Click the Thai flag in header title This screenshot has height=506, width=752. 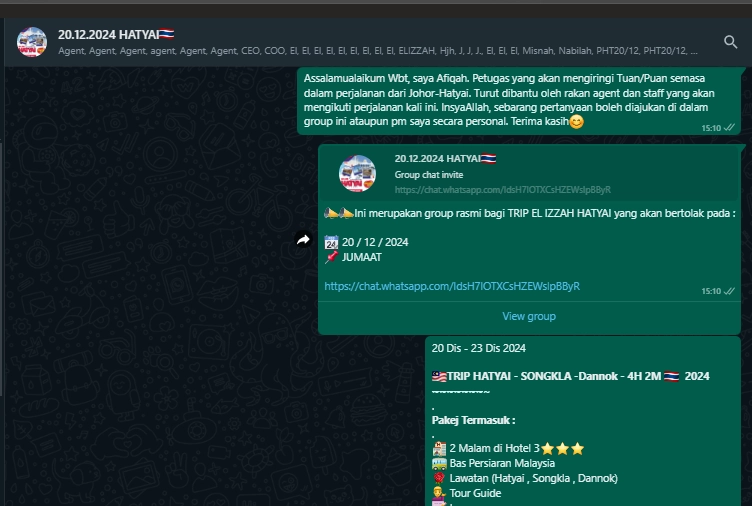(166, 34)
